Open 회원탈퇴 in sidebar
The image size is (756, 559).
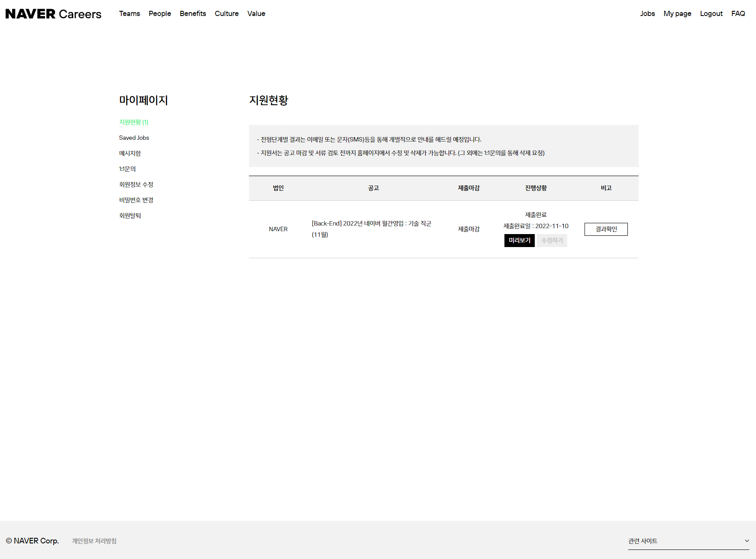(130, 215)
